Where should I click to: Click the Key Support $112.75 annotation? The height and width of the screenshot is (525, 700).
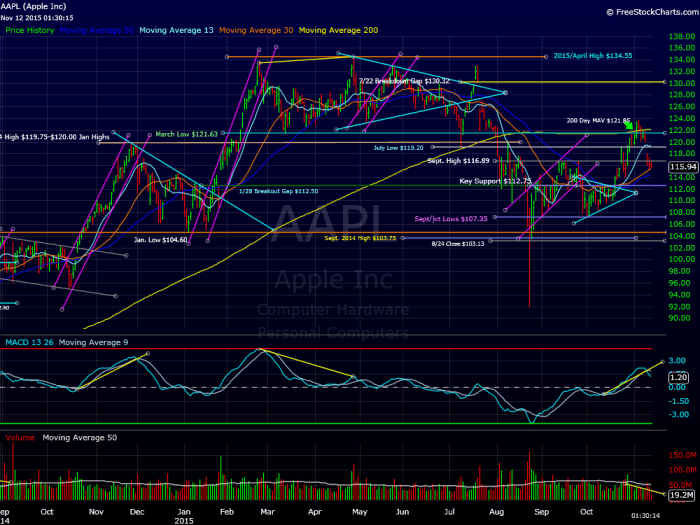(x=495, y=181)
